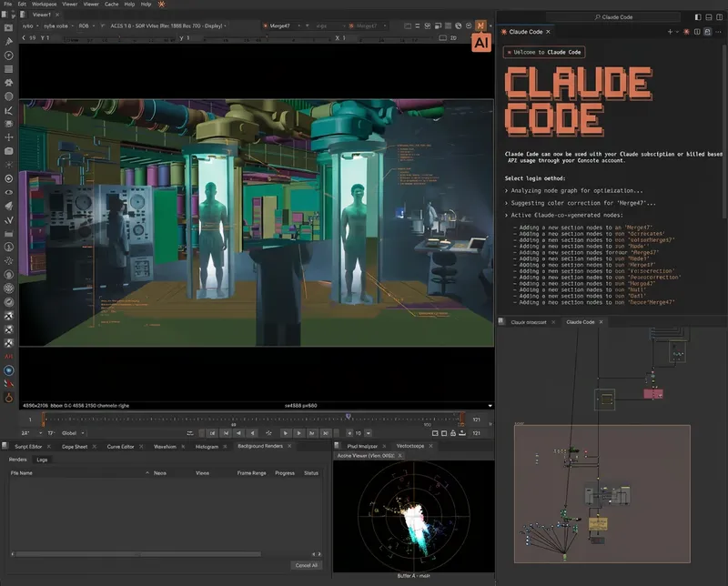Select the Logs sub-tab in Background Renders
728x586 pixels.
point(42,460)
